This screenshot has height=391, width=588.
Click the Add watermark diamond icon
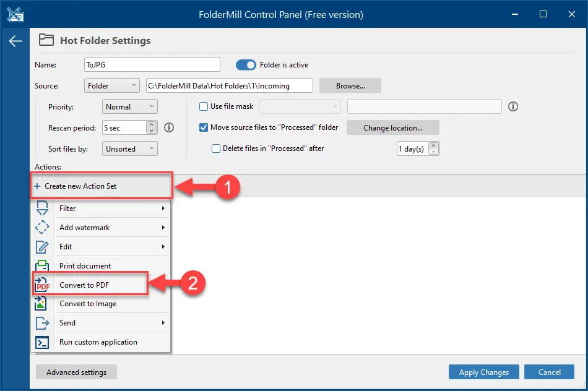tap(42, 227)
